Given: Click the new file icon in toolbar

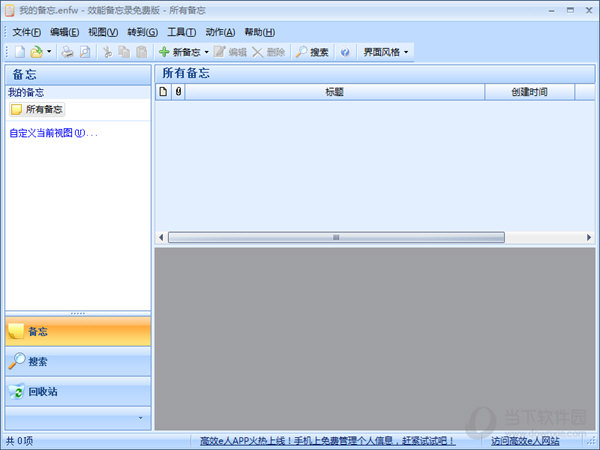Looking at the screenshot, I should pyautogui.click(x=19, y=51).
